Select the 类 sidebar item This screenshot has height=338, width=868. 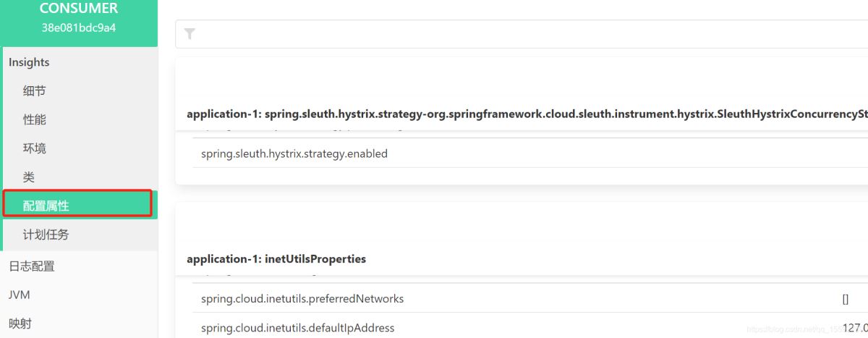coord(29,177)
